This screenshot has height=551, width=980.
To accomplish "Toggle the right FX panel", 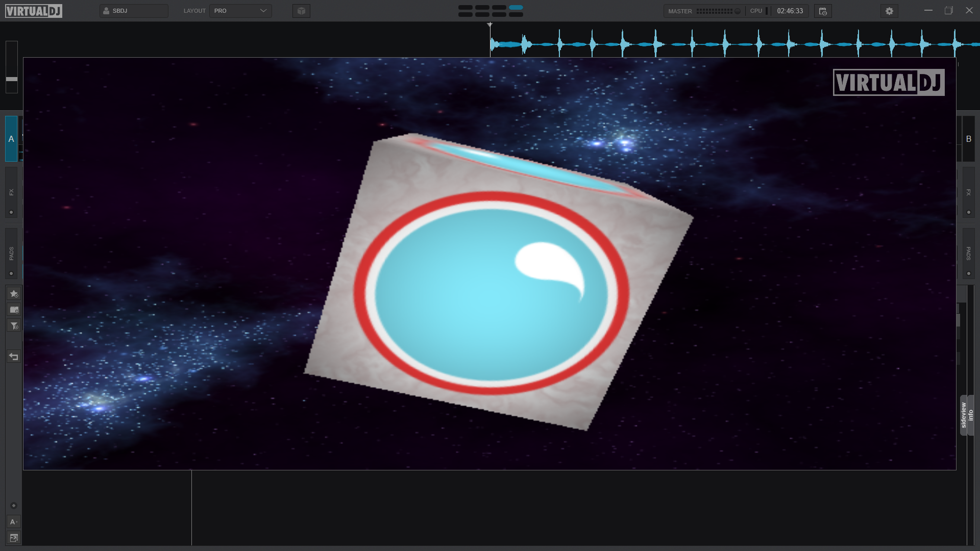I will click(968, 192).
